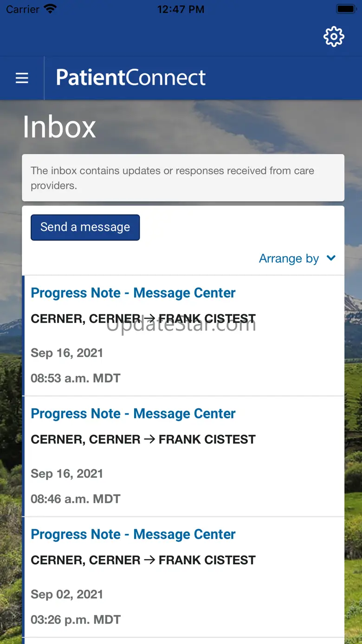
Task: Open the Progress Note received at 08:46 a.m.
Action: (x=133, y=414)
